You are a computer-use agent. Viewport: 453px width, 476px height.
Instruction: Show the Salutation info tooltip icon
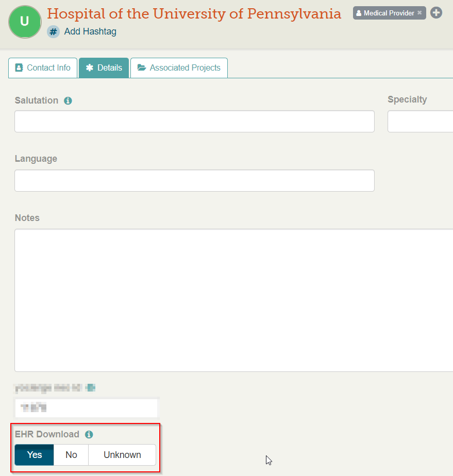(x=68, y=100)
